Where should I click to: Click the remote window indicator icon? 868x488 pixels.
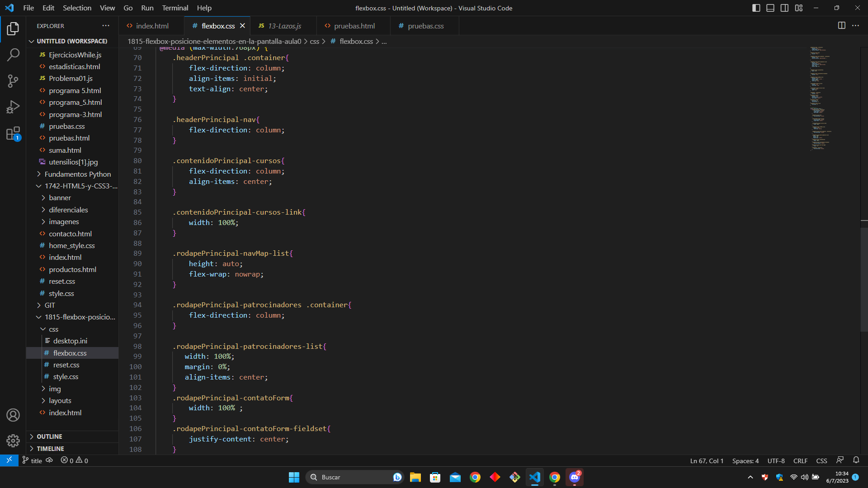click(9, 460)
